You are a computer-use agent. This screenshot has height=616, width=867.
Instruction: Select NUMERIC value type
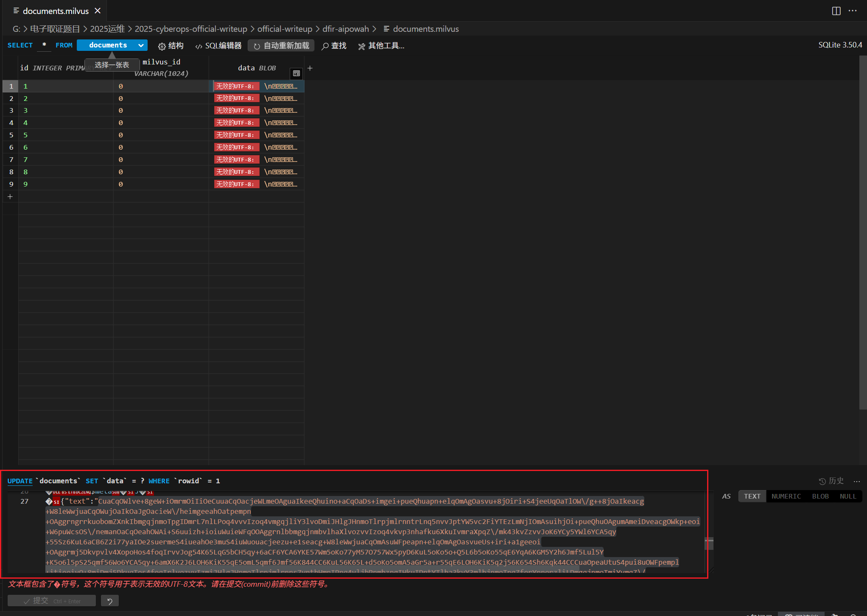[x=786, y=496]
